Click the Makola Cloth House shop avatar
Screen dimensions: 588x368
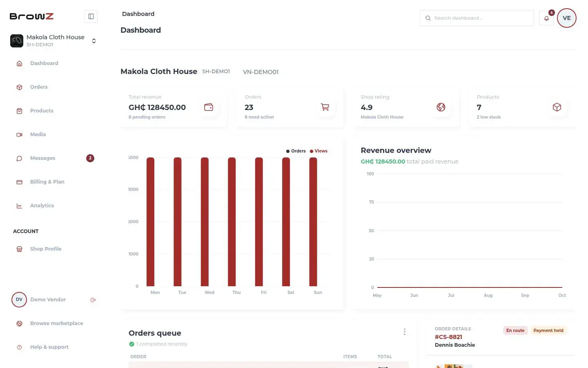(x=17, y=41)
